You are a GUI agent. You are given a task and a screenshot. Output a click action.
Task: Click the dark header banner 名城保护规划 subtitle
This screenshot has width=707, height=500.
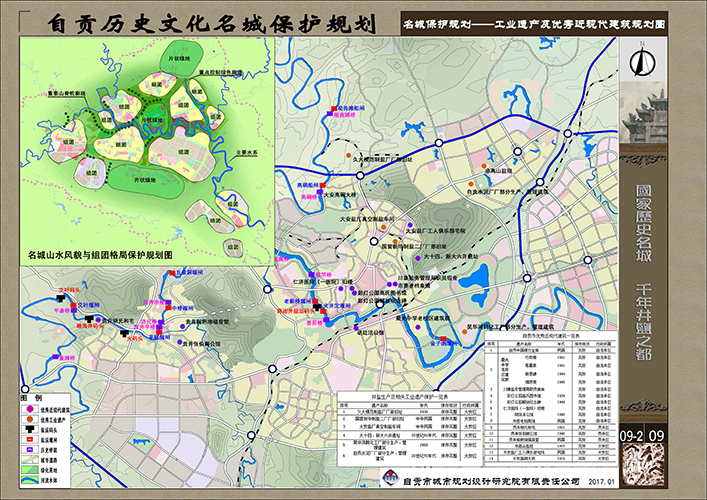(534, 24)
